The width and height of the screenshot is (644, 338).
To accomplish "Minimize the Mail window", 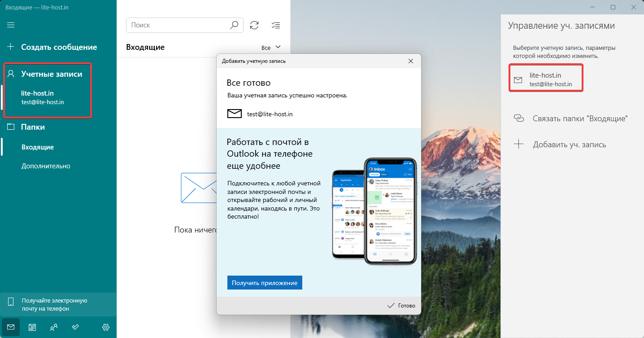I will tap(593, 7).
